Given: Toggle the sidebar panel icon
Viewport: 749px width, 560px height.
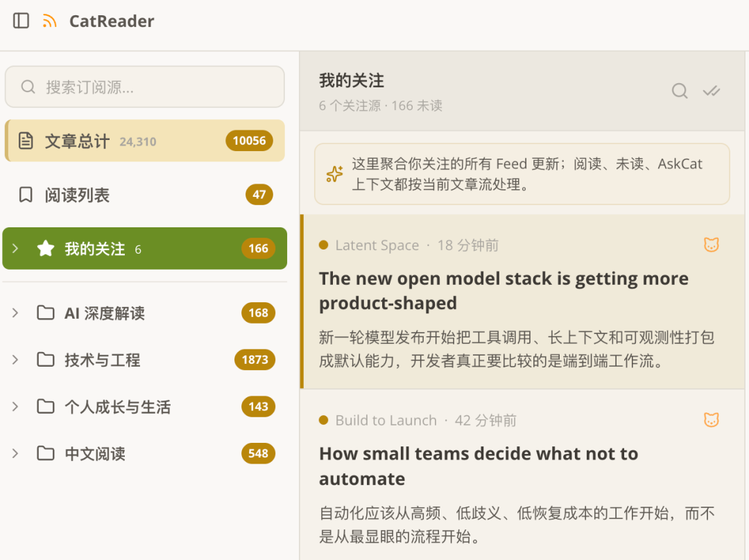Looking at the screenshot, I should 21,21.
